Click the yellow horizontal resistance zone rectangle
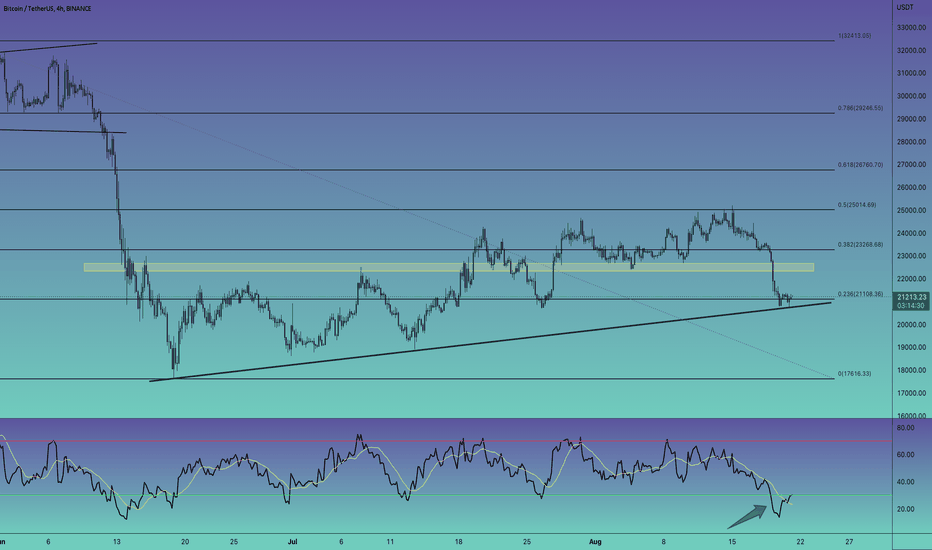Screen dimensions: 932x550 (449, 268)
